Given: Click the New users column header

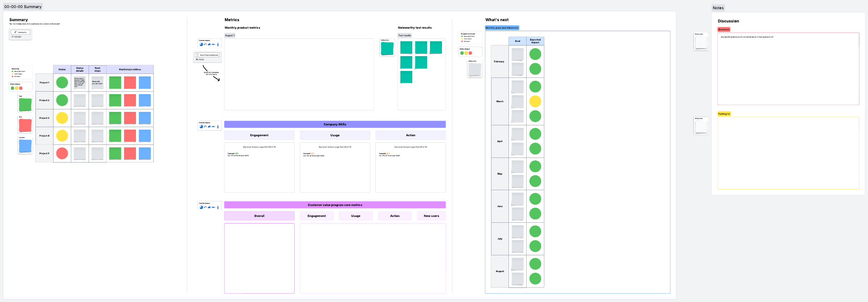Looking at the screenshot, I should [x=431, y=216].
